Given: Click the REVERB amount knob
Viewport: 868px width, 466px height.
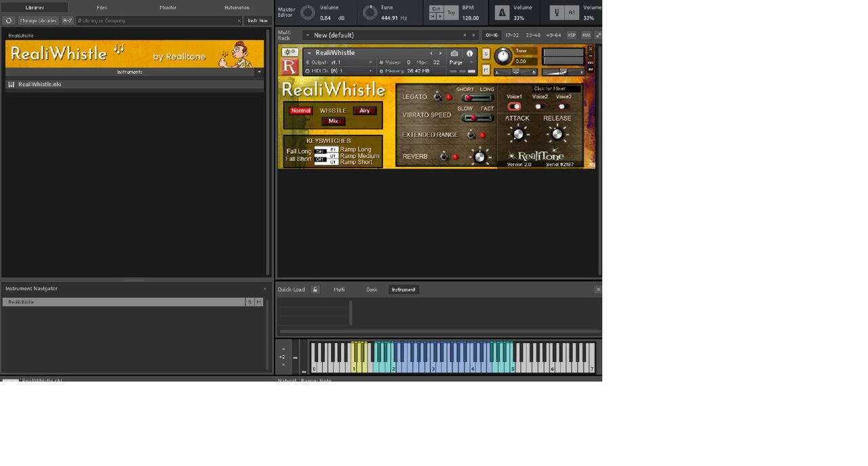Looking at the screenshot, I should [479, 157].
